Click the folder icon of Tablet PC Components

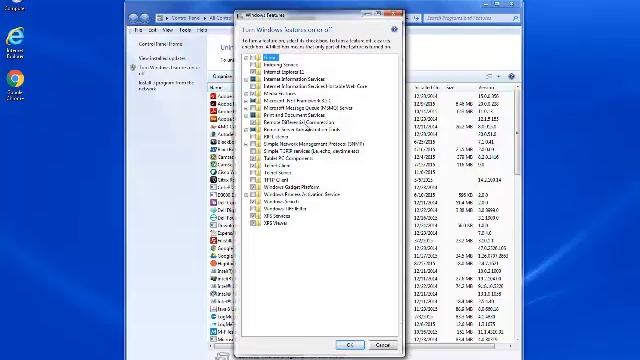258,158
